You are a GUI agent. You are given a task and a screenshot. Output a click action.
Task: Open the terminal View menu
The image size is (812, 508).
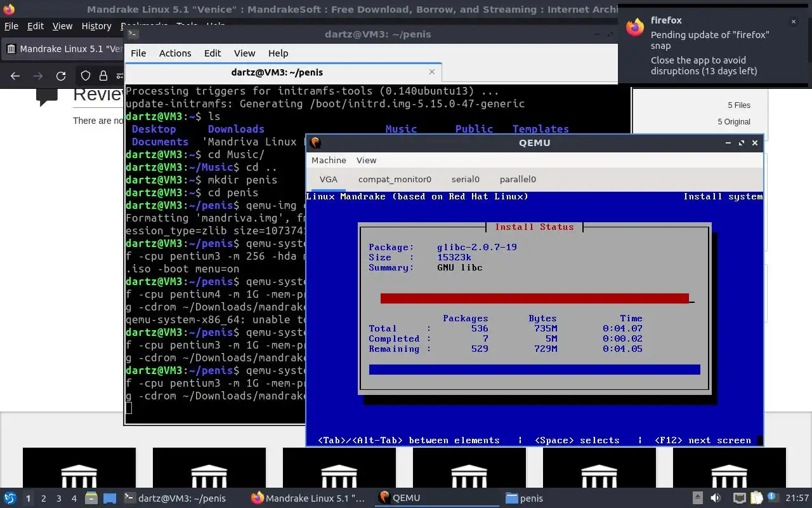point(245,53)
